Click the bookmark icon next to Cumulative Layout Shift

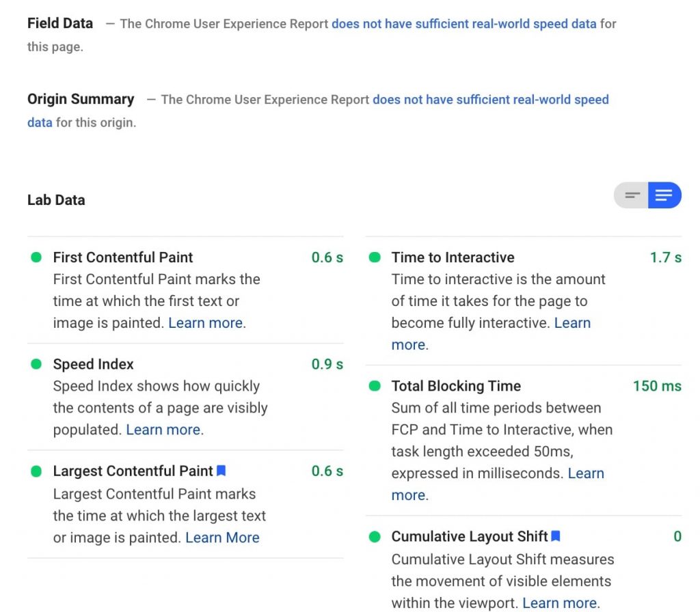[555, 536]
